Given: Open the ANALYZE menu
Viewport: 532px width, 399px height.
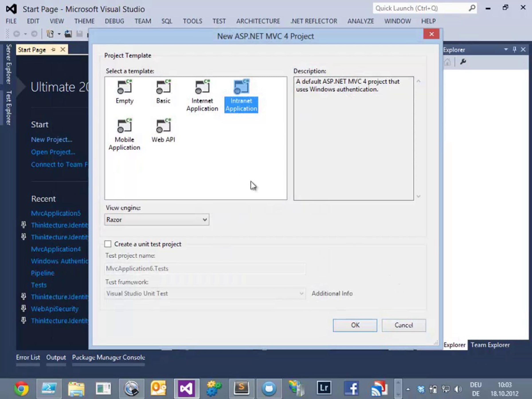Looking at the screenshot, I should 360,21.
